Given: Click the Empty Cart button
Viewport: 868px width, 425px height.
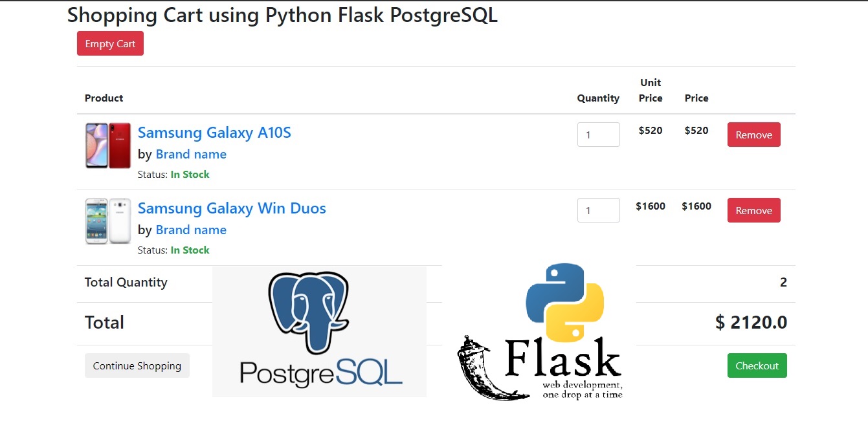Looking at the screenshot, I should pyautogui.click(x=109, y=43).
